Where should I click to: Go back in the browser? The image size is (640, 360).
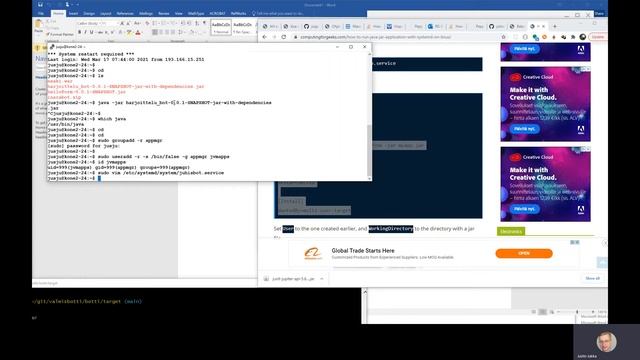(264, 37)
